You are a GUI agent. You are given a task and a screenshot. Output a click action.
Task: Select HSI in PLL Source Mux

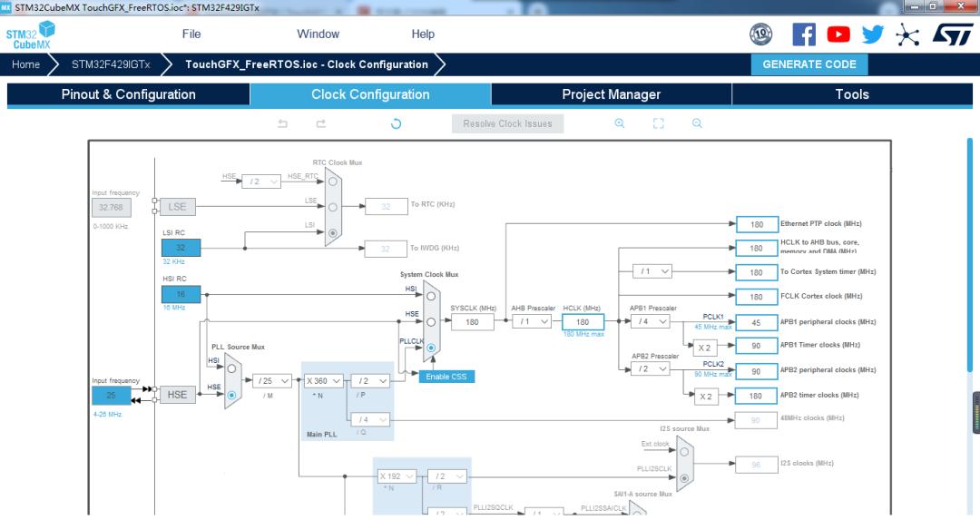231,368
